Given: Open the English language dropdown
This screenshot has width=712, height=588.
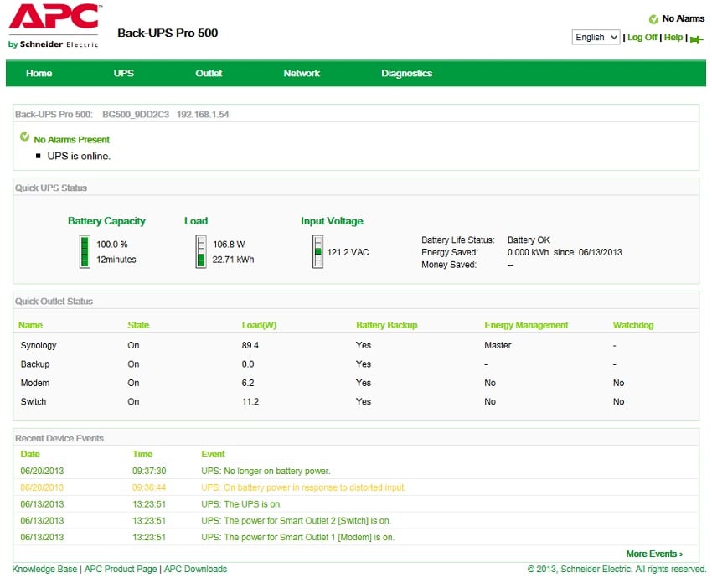Looking at the screenshot, I should (596, 37).
